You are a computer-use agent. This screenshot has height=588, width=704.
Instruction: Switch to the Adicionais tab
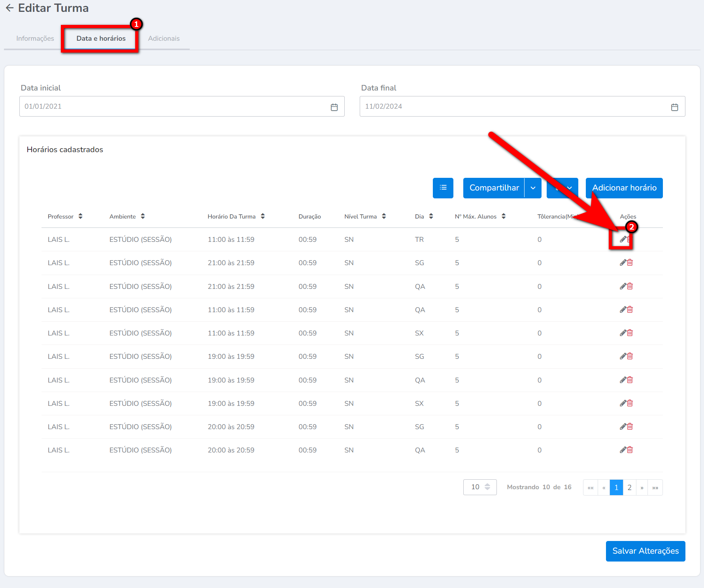click(x=164, y=38)
